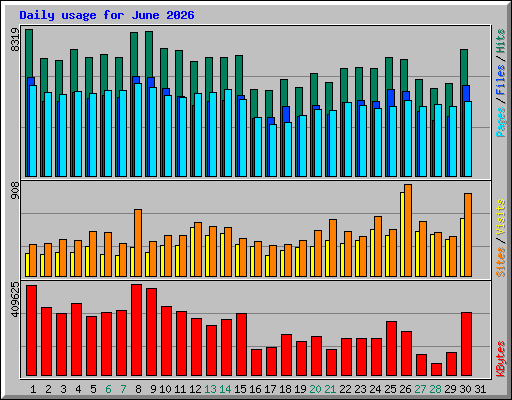Screen dimensions: 512x400
Task: Click day 31 on the date axis
Action: [x=480, y=389]
